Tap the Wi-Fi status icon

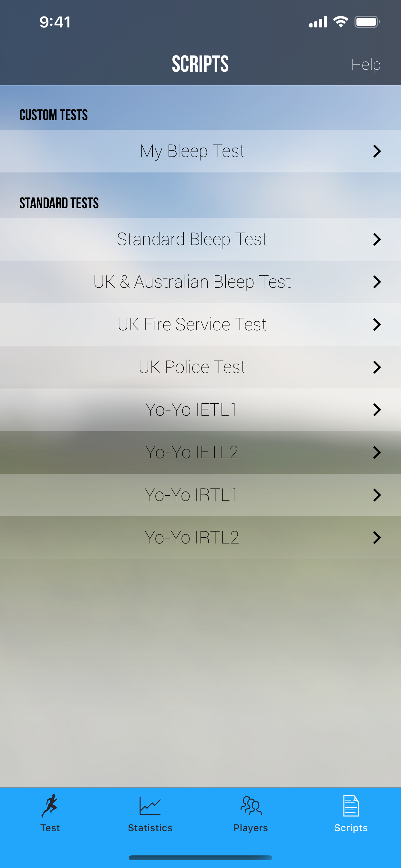click(x=340, y=22)
